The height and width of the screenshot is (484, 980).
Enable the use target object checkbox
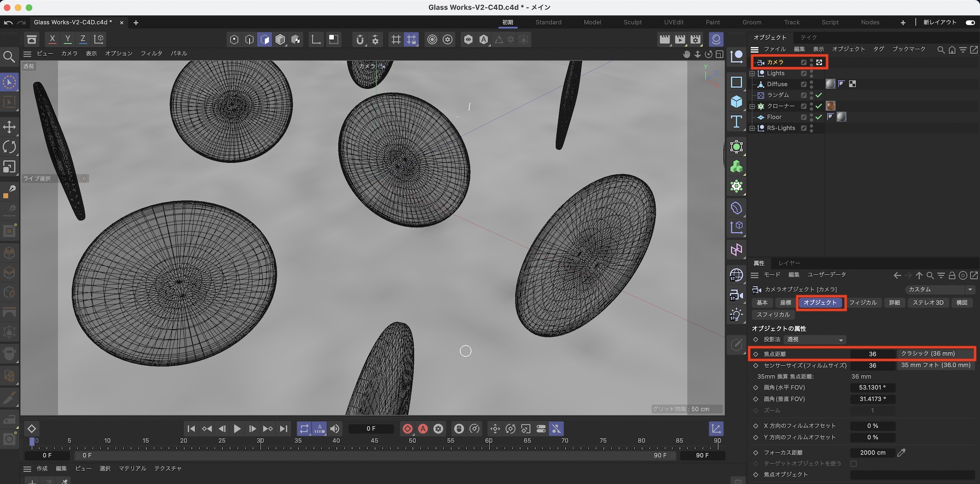pos(854,463)
